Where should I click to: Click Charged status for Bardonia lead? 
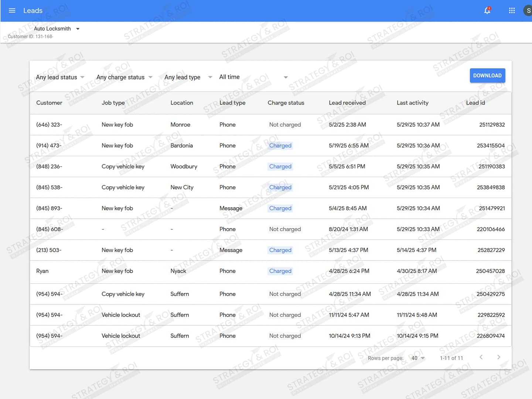[280, 146]
